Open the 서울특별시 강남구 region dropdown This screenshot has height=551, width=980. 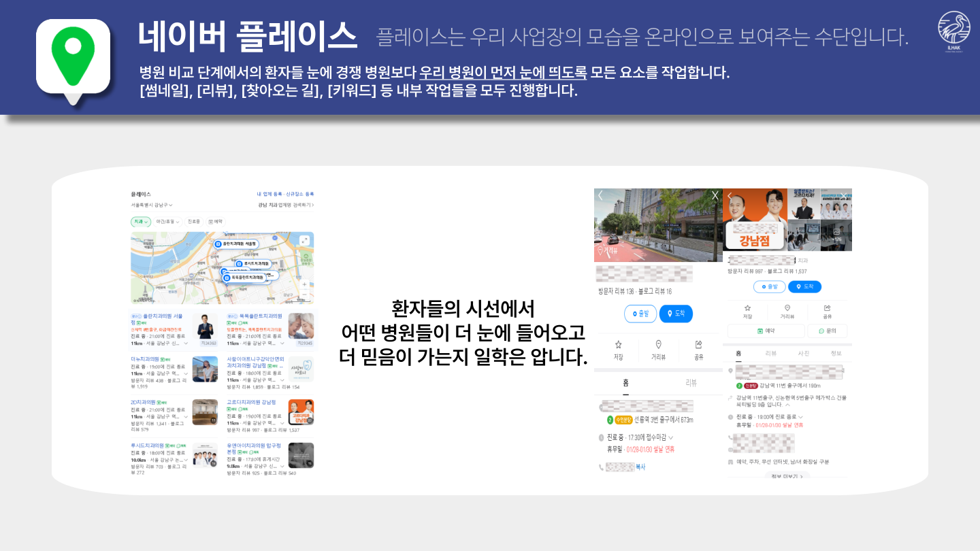tap(152, 205)
